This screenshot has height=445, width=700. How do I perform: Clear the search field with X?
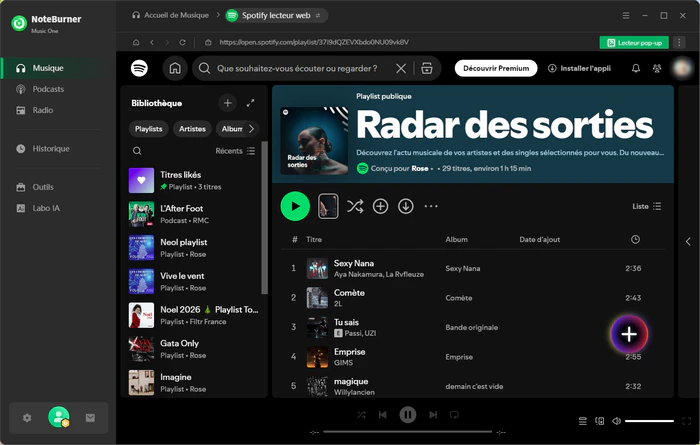click(x=401, y=68)
